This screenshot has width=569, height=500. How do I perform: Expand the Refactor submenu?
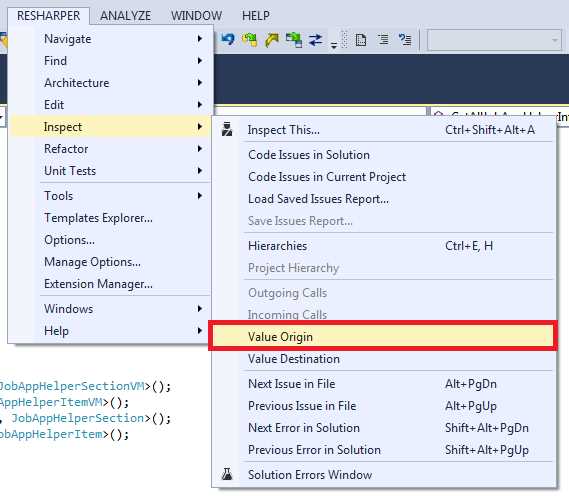coord(111,149)
